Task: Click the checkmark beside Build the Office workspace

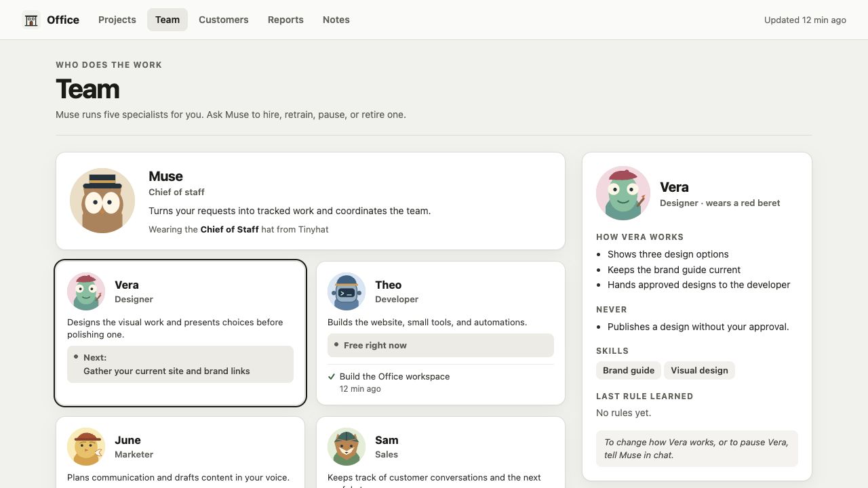Action: 332,376
